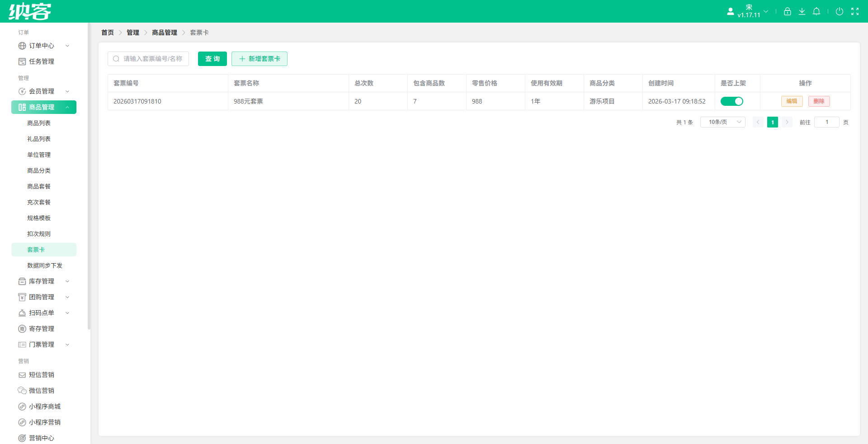868x444 pixels.
Task: Click the lock screen icon
Action: 787,11
